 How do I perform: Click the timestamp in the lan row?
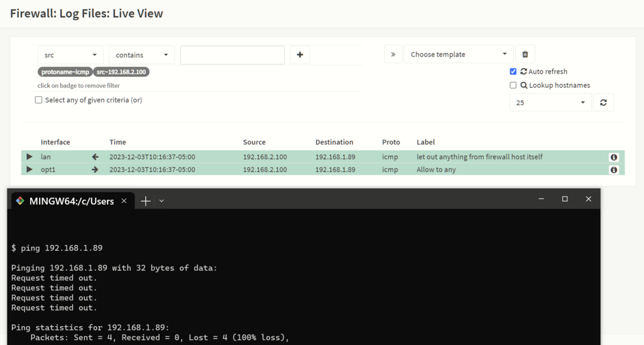click(x=152, y=156)
